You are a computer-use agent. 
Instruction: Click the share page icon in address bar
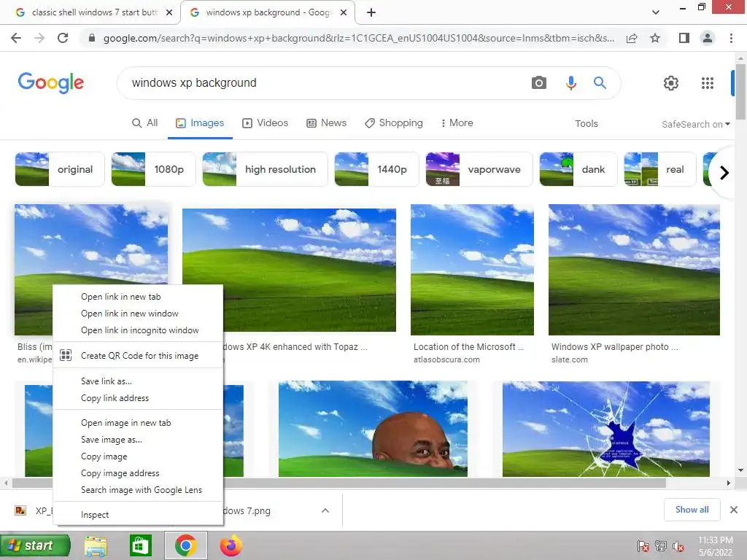632,38
